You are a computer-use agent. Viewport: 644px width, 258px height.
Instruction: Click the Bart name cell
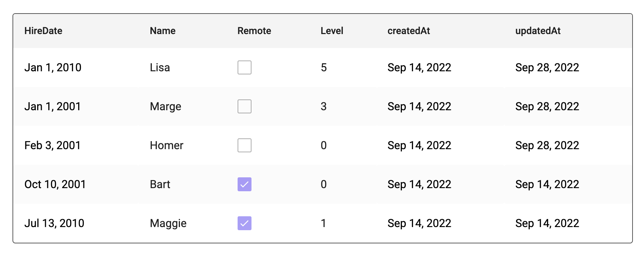(x=160, y=184)
